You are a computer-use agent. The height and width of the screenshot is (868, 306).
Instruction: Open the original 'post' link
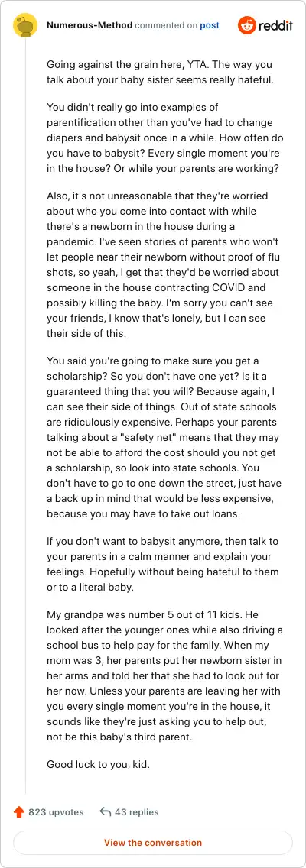(x=210, y=25)
